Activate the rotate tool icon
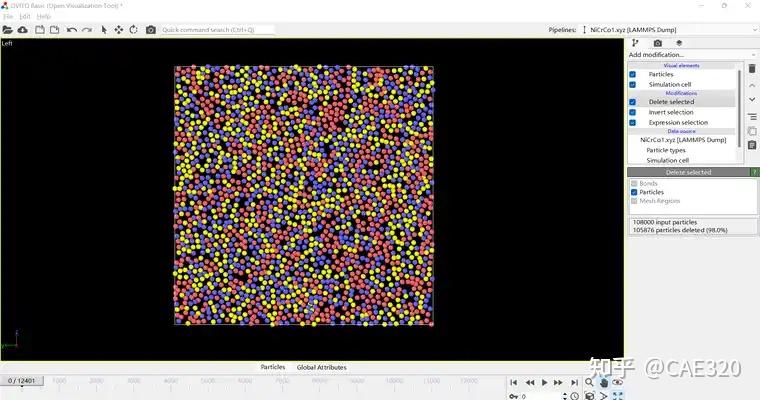The width and height of the screenshot is (760, 400). pos(134,30)
